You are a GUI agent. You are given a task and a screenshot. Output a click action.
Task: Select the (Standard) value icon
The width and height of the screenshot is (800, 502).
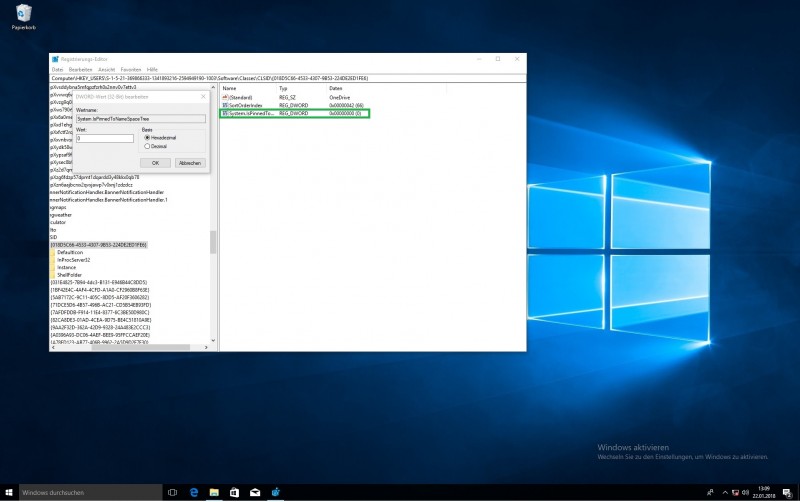(225, 97)
